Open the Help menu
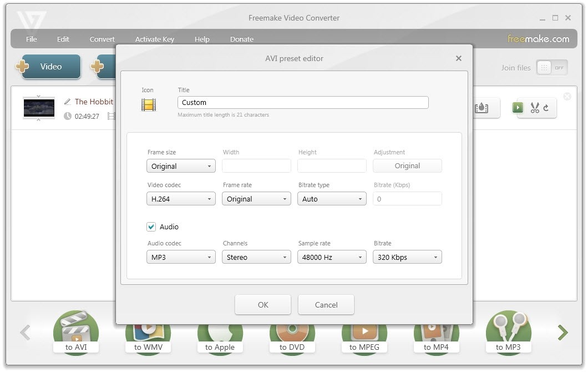The height and width of the screenshot is (372, 588). coord(202,39)
